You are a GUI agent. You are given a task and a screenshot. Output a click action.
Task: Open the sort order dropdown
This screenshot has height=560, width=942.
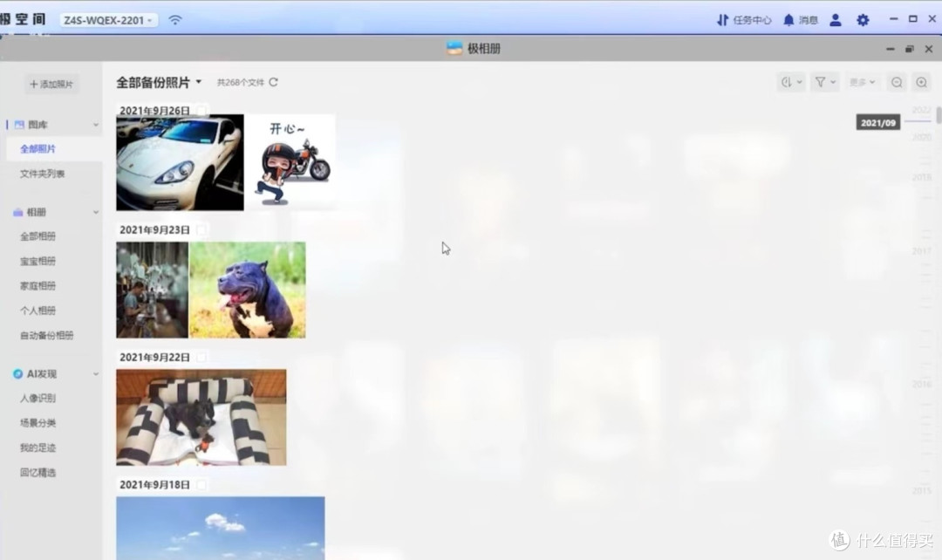[x=790, y=82]
